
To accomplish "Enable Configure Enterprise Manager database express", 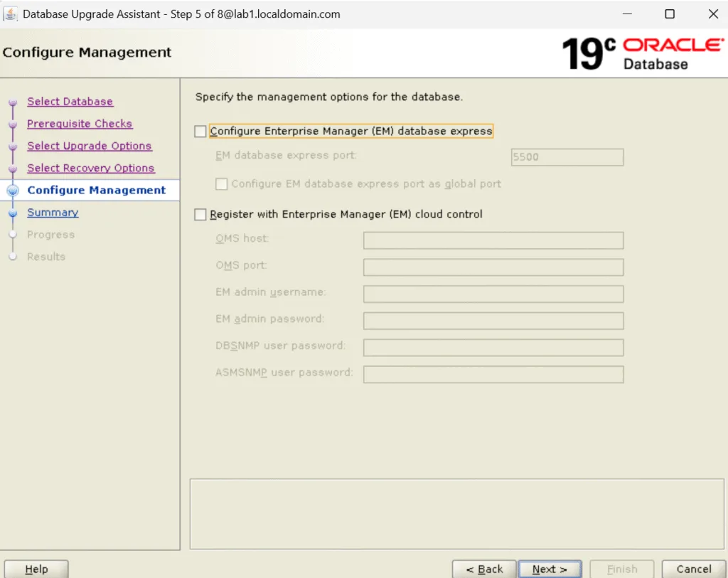I will click(x=200, y=131).
